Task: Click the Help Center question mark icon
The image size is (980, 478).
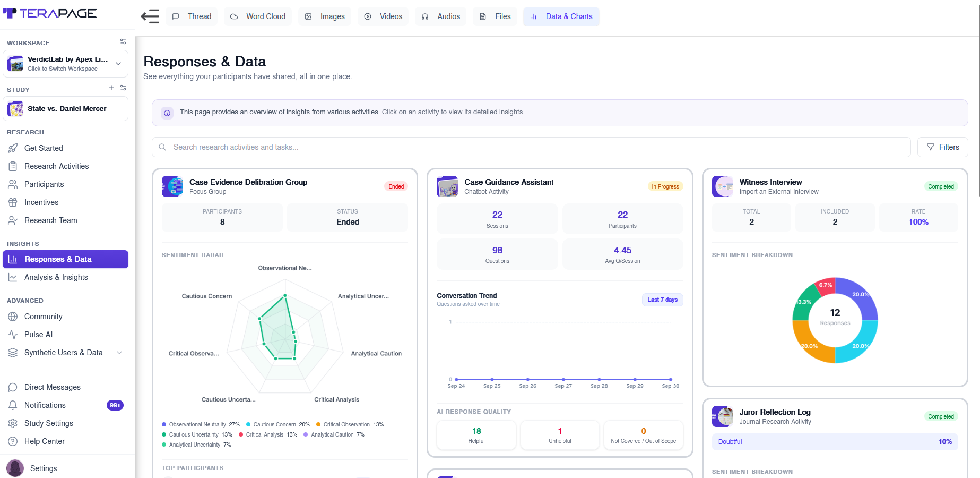Action: [x=13, y=441]
